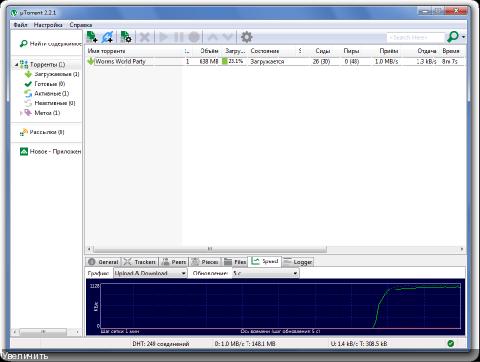Collapse the Торренты tree node arrow
Viewport: 480px width, 362px height.
[16, 65]
